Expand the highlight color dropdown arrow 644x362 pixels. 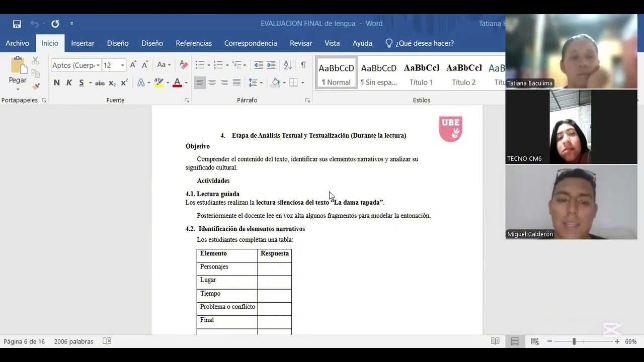click(168, 83)
